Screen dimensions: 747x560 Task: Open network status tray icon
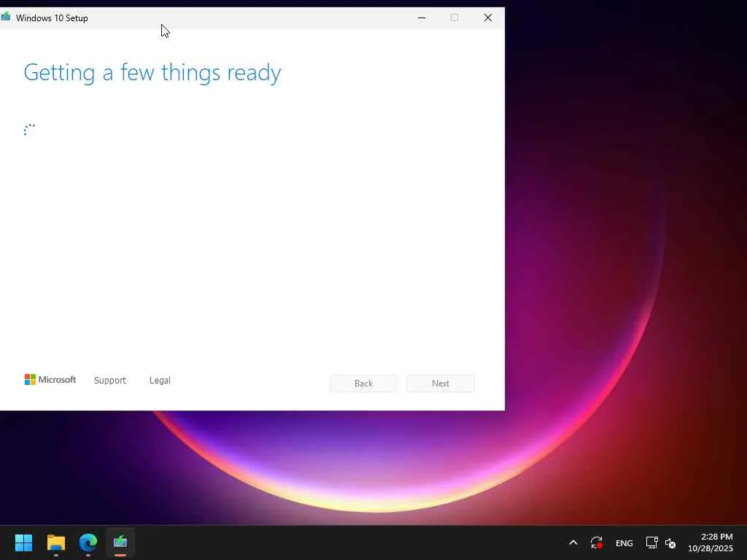[651, 542]
